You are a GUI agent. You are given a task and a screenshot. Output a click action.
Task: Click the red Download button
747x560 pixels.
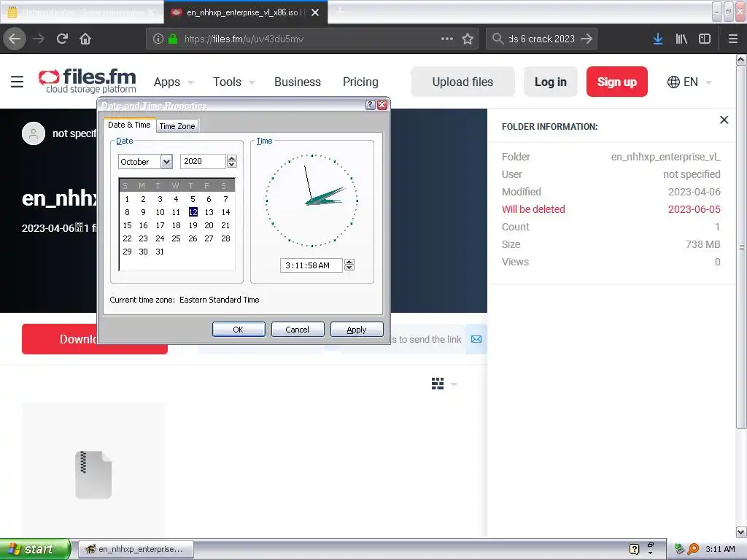[60, 339]
